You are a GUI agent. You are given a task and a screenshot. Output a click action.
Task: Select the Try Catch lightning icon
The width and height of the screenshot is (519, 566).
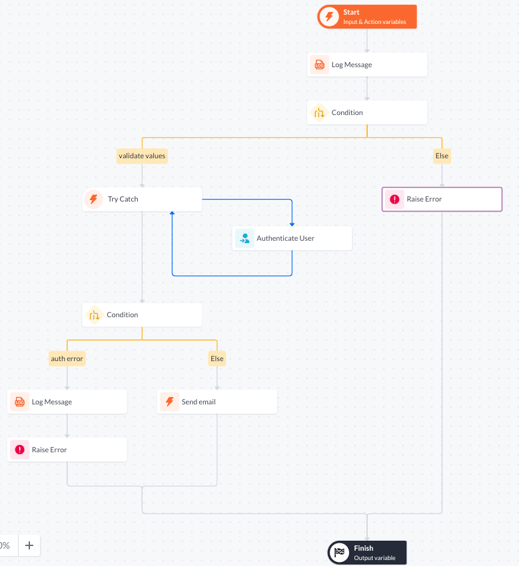pyautogui.click(x=93, y=199)
